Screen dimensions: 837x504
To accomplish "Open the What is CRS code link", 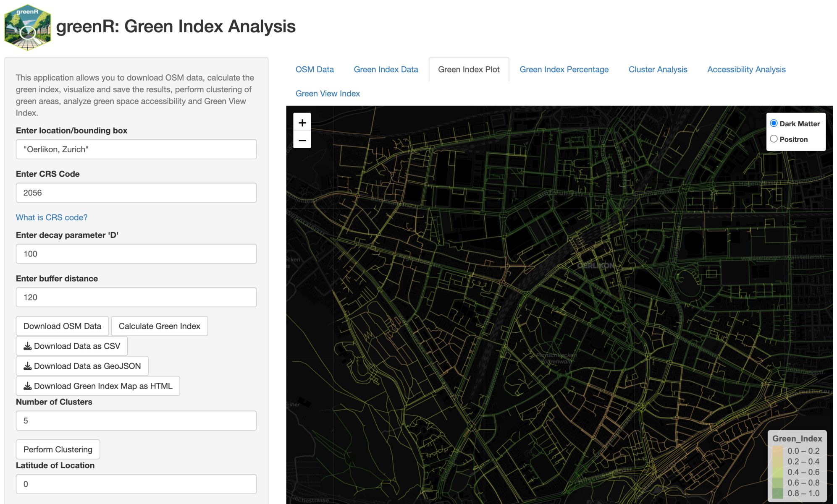I will 52,217.
